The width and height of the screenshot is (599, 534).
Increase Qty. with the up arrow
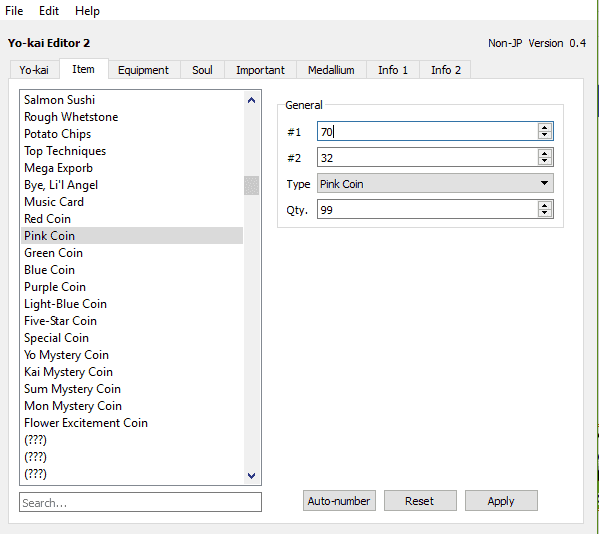[544, 206]
